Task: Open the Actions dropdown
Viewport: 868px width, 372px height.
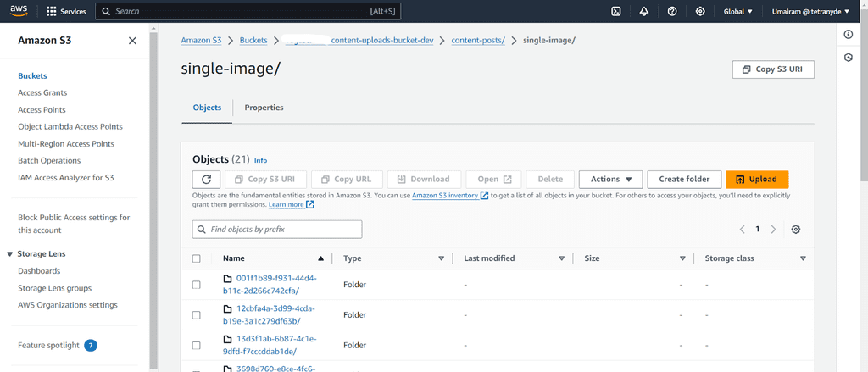Action: tap(610, 180)
